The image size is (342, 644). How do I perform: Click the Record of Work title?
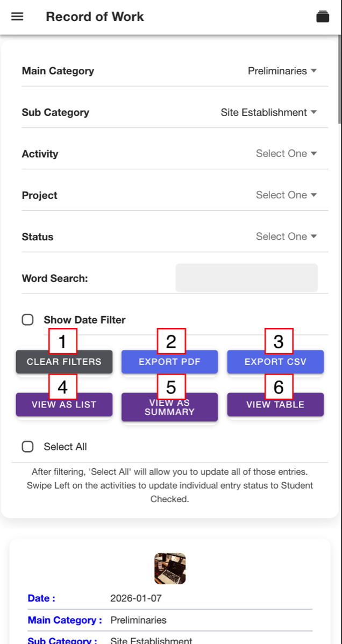(x=95, y=17)
